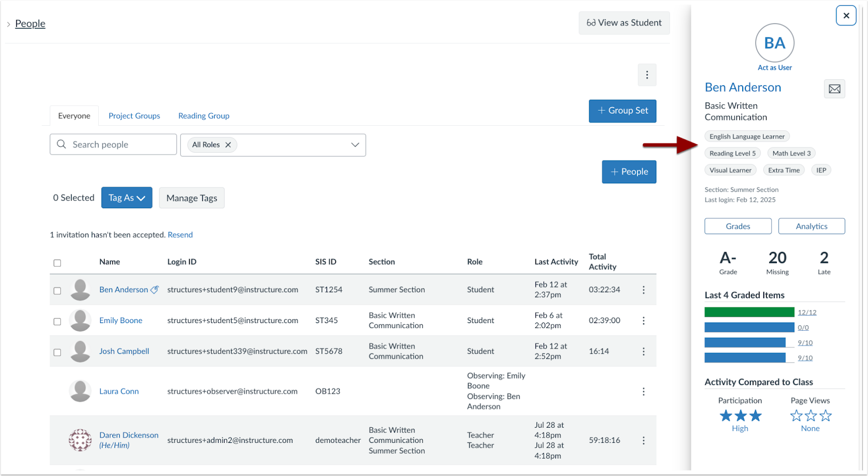Switch to the Reading Group tab

pyautogui.click(x=203, y=116)
